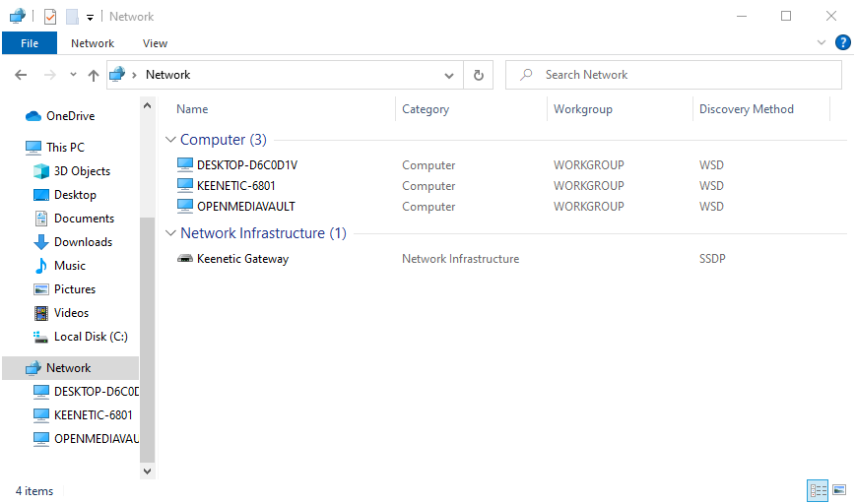Switch to details view layout

tap(818, 489)
